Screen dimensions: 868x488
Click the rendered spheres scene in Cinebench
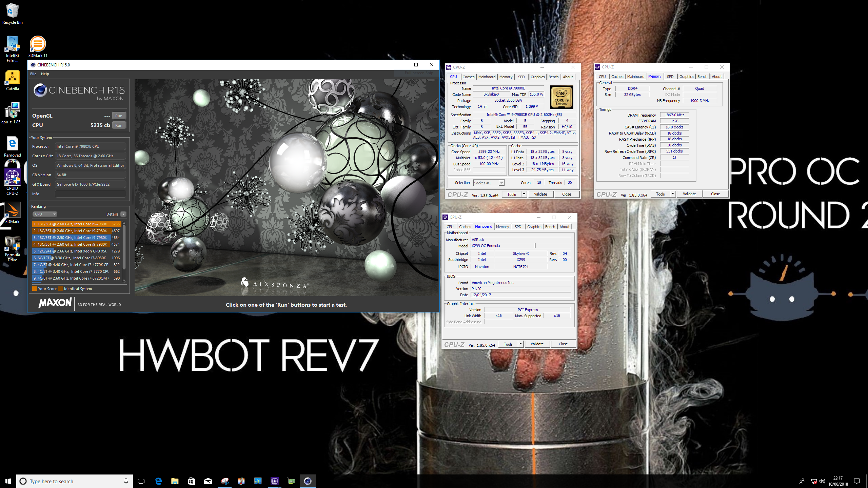[287, 187]
